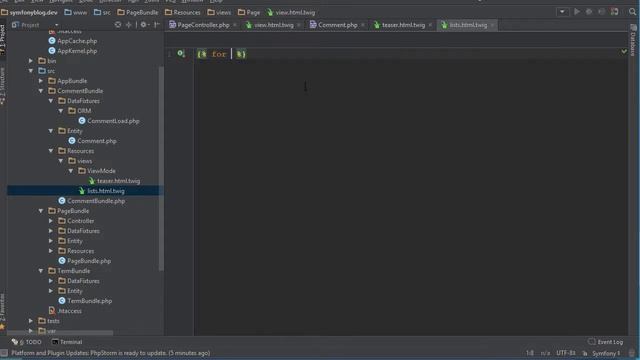The width and height of the screenshot is (640, 360).
Task: Open the TODO tool window
Action: [x=27, y=342]
